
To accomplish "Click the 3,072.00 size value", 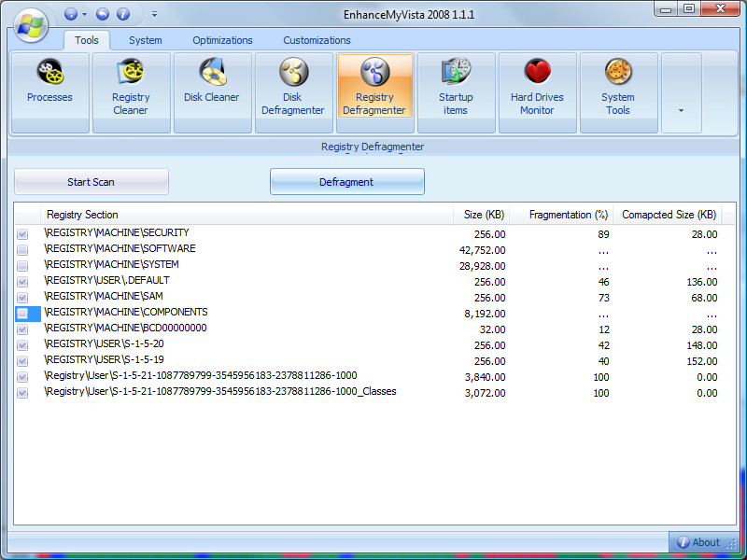I will click(485, 393).
